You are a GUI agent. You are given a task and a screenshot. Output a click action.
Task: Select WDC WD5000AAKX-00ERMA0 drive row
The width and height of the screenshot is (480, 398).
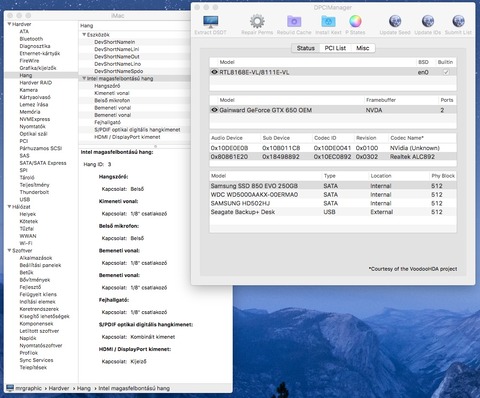333,195
